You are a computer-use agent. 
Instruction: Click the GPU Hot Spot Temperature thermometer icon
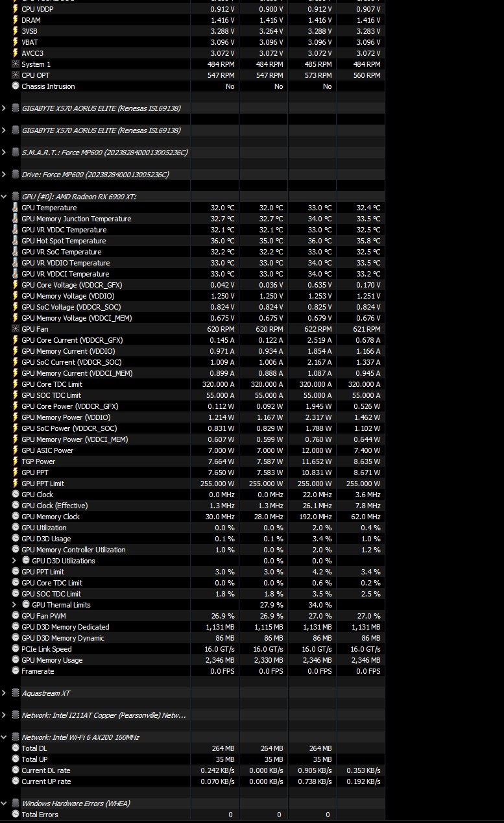click(x=16, y=241)
